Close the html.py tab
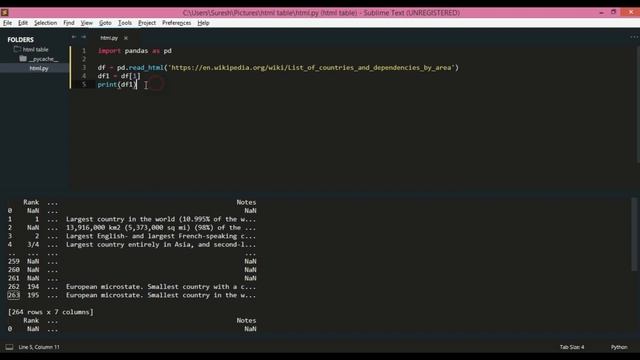The height and width of the screenshot is (360, 640). (126, 38)
